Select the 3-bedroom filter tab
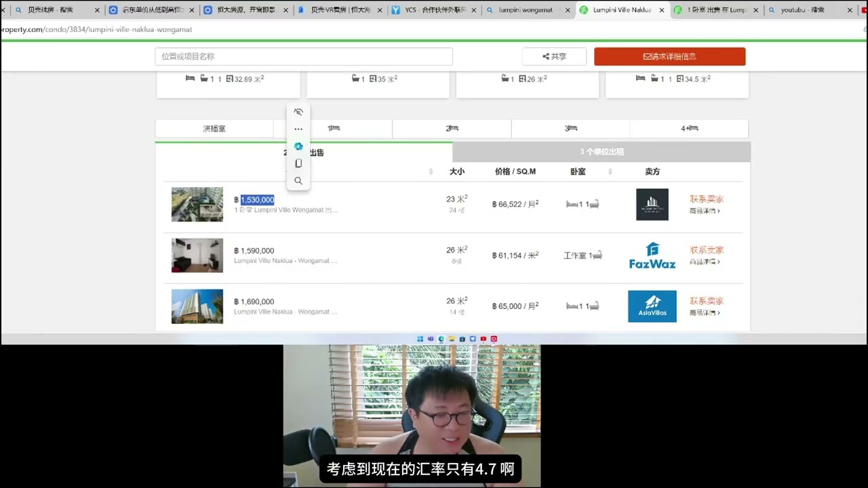 coord(570,128)
